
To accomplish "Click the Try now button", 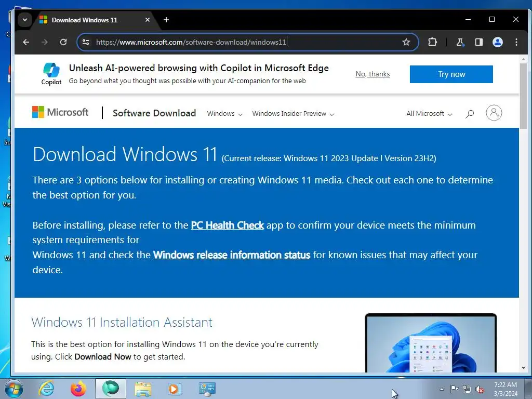I will click(451, 74).
